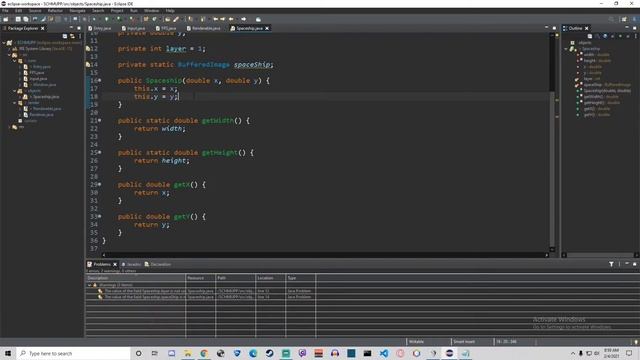Image resolution: width=640 pixels, height=360 pixels.
Task: Collapse the Warnings group in Problems view
Action: coord(89,285)
